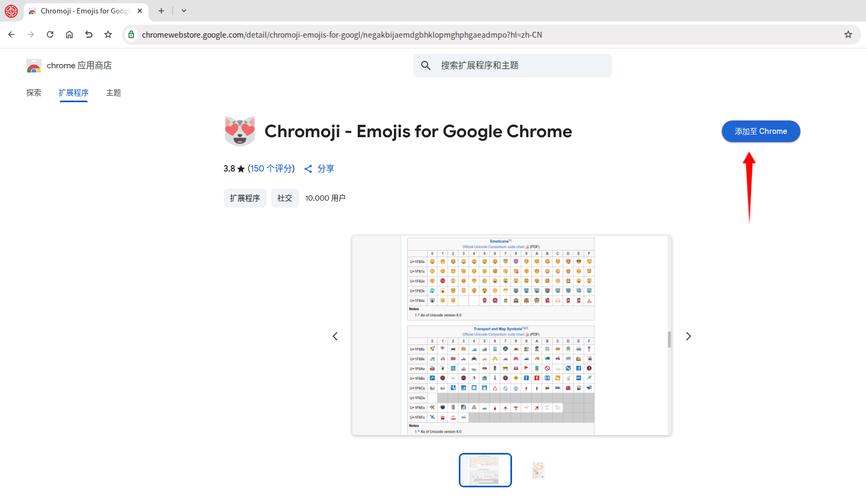Image resolution: width=866 pixels, height=504 pixels.
Task: Switch to the 主题 tab
Action: [x=113, y=93]
